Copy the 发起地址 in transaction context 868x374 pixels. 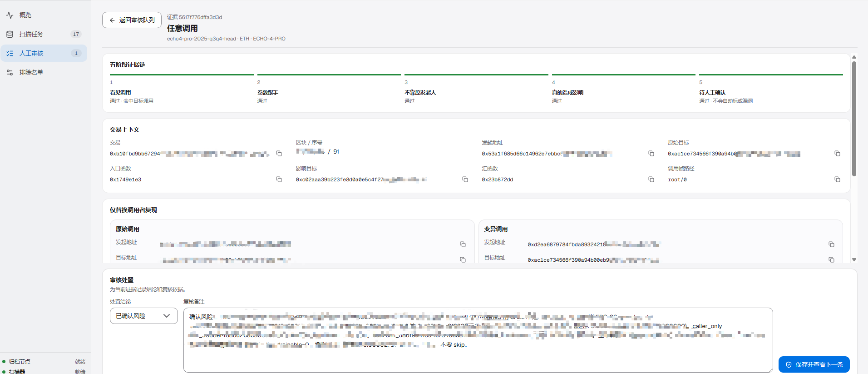tap(651, 154)
